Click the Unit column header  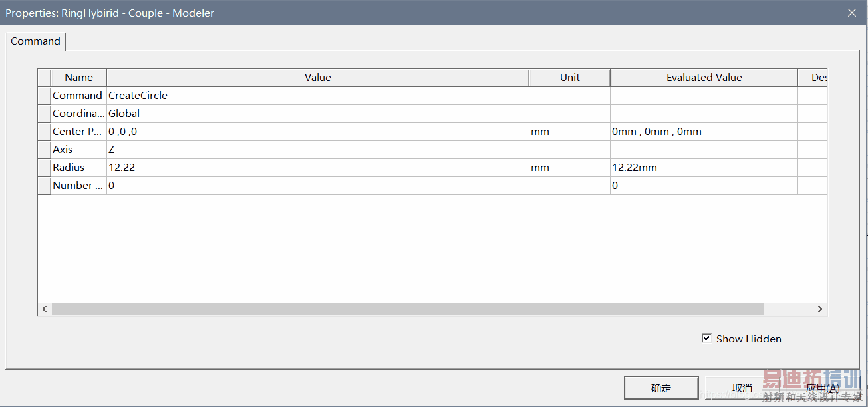point(569,78)
